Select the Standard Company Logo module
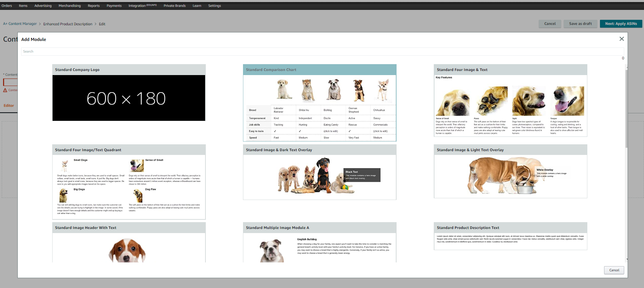 pyautogui.click(x=129, y=92)
